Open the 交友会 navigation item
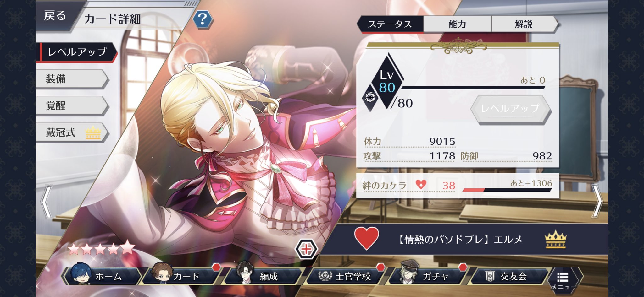 click(509, 276)
